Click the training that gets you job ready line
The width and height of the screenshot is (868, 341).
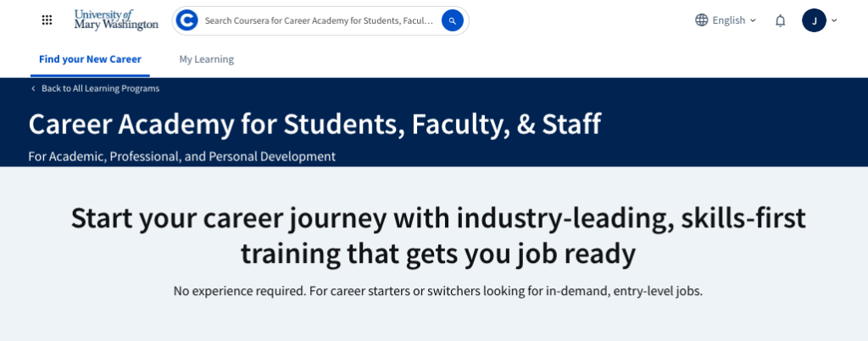(x=437, y=253)
